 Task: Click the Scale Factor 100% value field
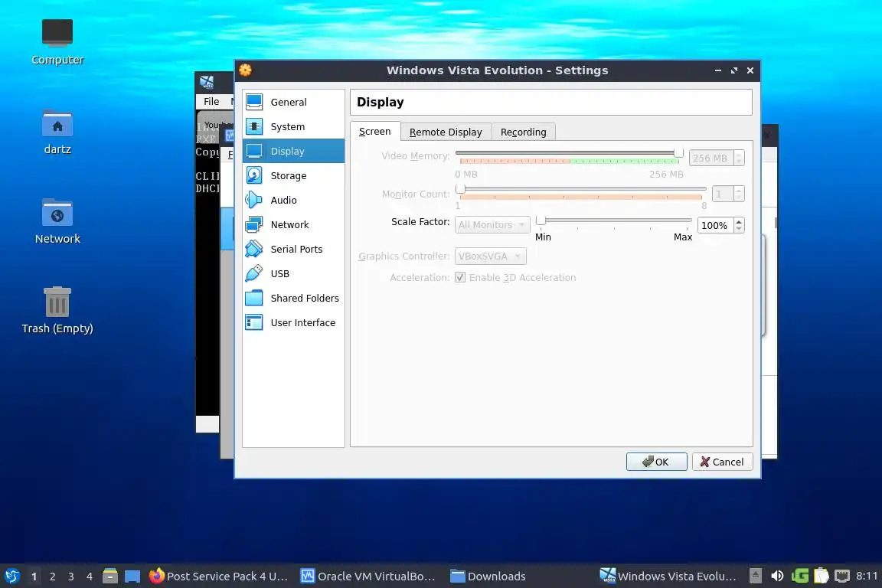pos(716,225)
